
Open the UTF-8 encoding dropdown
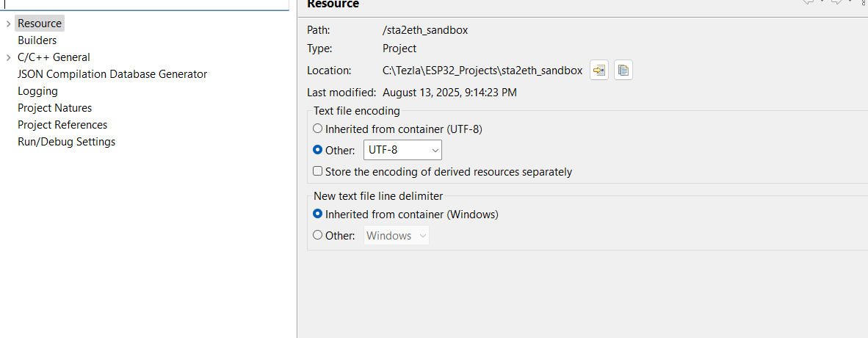pyautogui.click(x=402, y=150)
